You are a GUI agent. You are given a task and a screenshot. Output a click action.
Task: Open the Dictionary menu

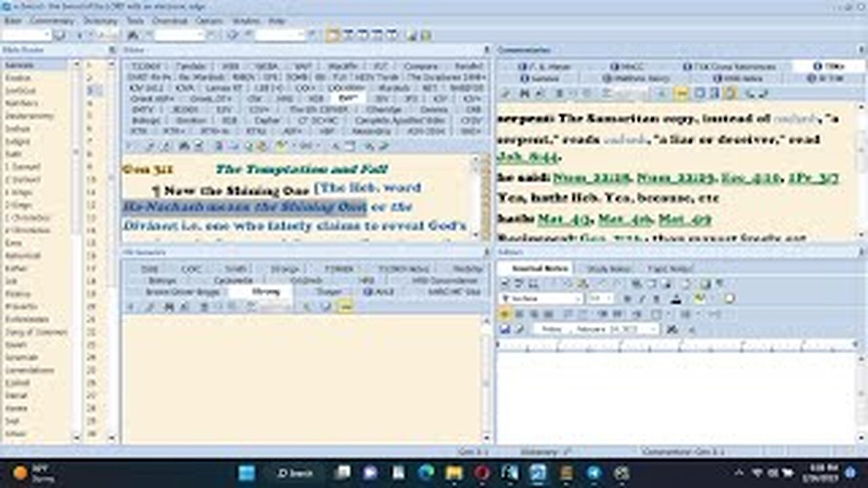point(100,21)
